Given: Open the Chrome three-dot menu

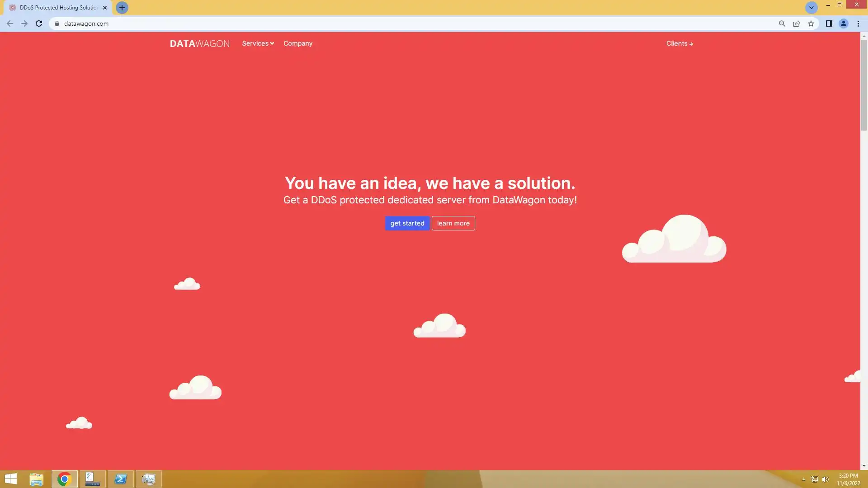Looking at the screenshot, I should coord(858,23).
